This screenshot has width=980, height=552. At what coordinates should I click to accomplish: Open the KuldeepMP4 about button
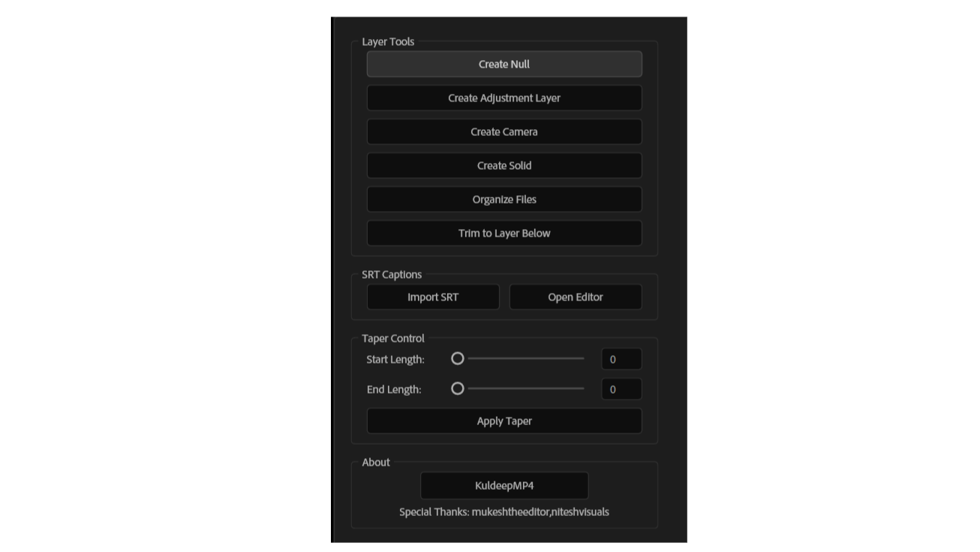(x=504, y=485)
